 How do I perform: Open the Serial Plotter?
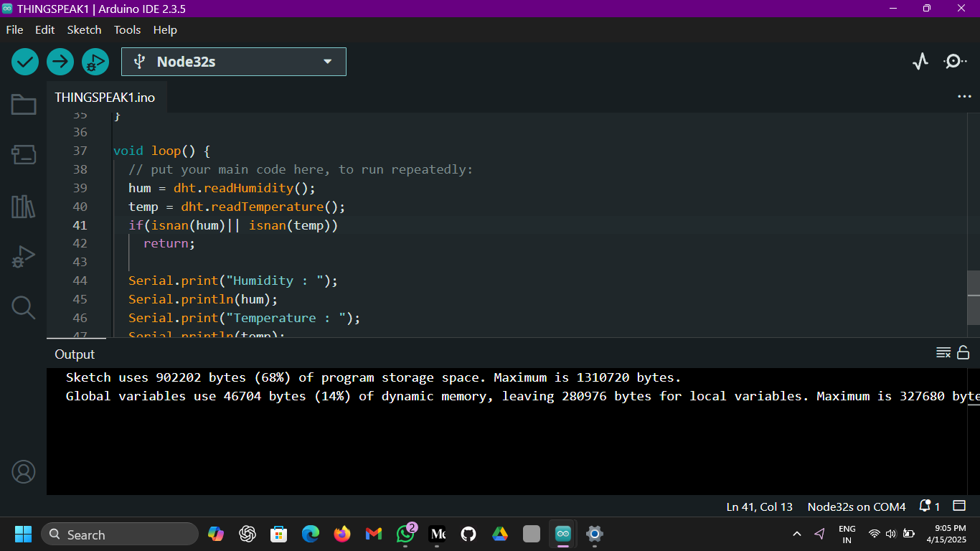pyautogui.click(x=920, y=62)
